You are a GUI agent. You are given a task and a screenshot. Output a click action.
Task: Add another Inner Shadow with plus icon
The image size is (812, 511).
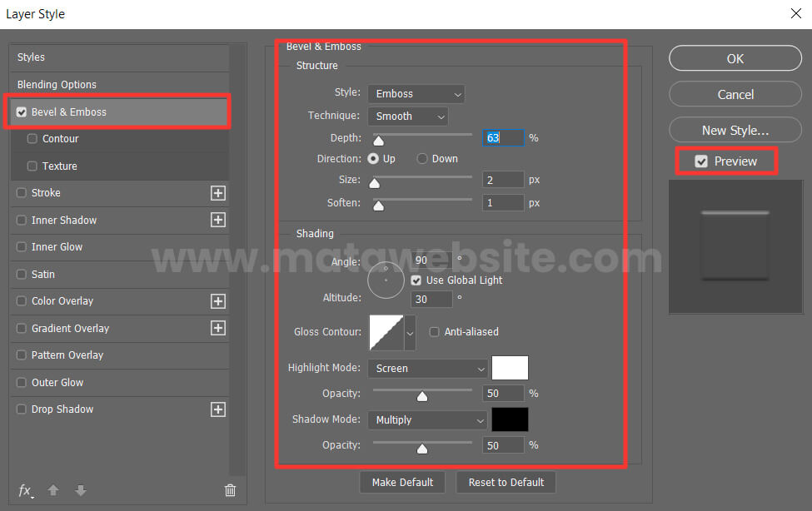218,220
